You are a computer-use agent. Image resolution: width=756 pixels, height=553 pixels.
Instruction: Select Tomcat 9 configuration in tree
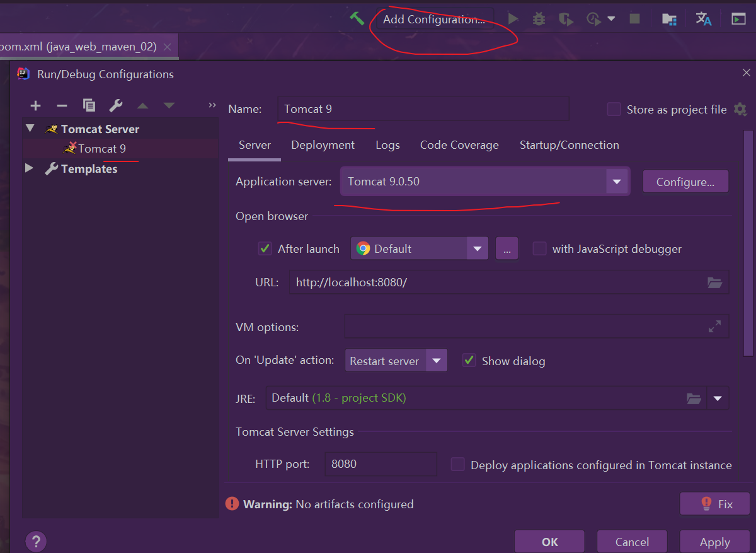click(x=102, y=149)
